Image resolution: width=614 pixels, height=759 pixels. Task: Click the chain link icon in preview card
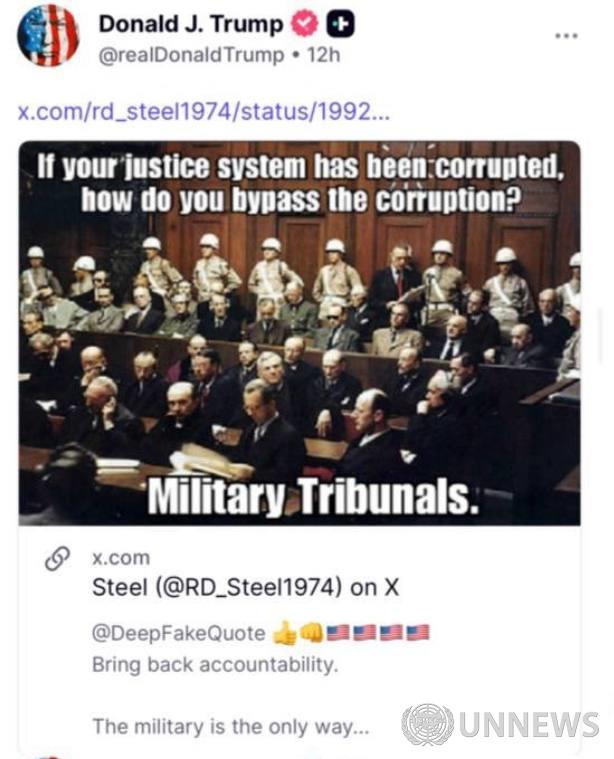coord(58,559)
